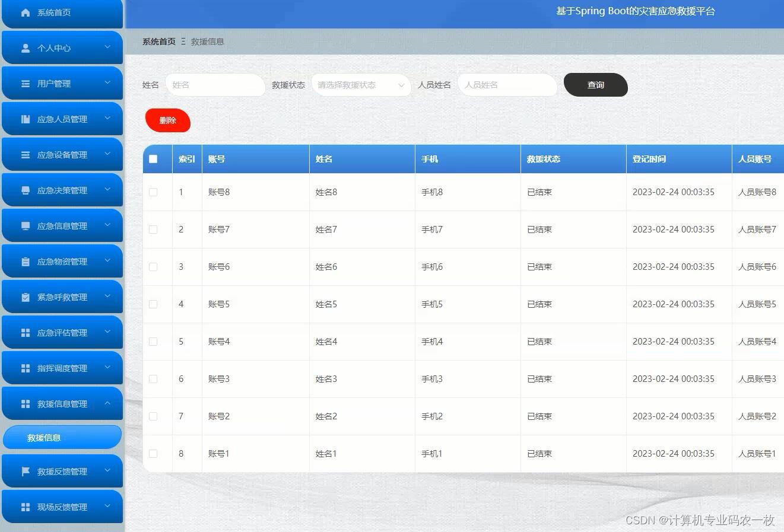Click the flag icon beside 救援反馈管理
This screenshot has width=784, height=532.
[x=26, y=472]
